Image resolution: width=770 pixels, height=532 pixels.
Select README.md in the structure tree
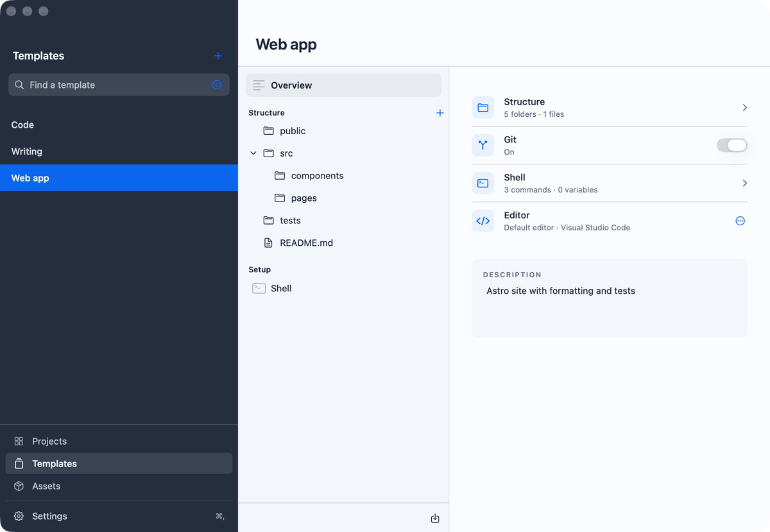point(344,243)
